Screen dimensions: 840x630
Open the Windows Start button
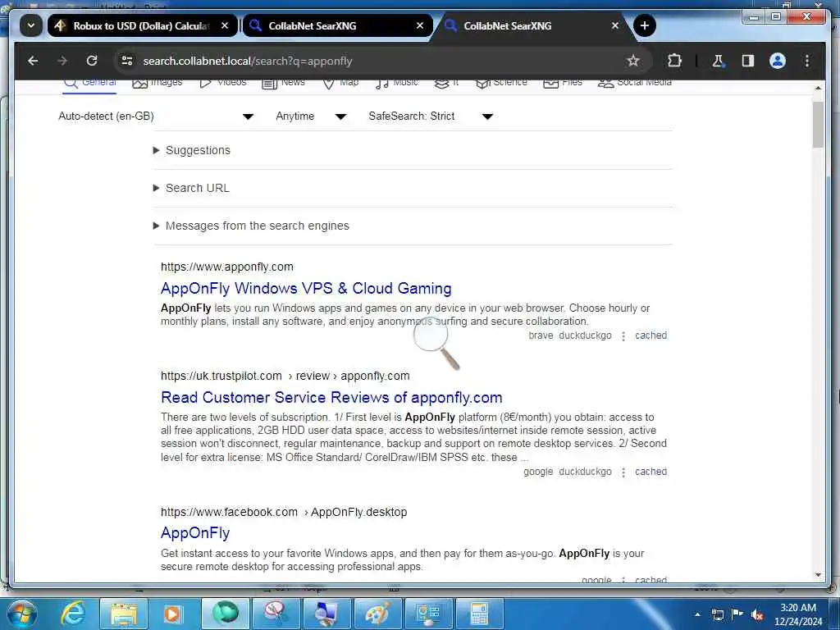pos(21,614)
